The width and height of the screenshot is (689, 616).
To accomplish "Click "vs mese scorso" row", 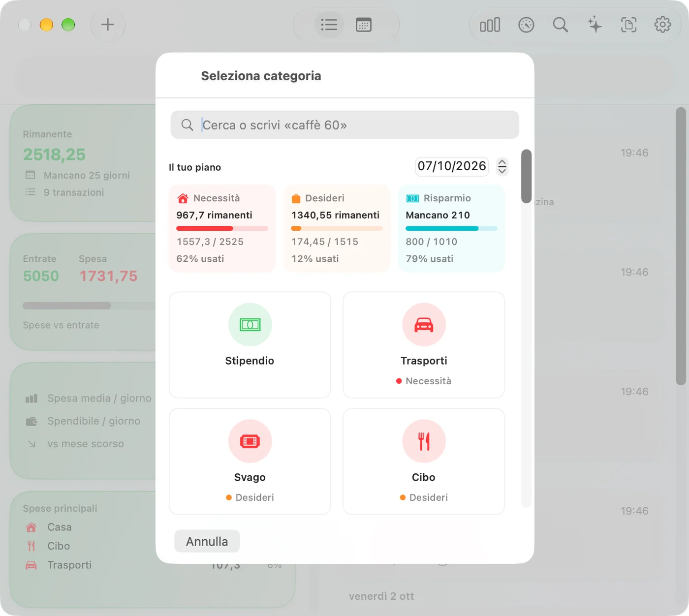I will pos(75,444).
